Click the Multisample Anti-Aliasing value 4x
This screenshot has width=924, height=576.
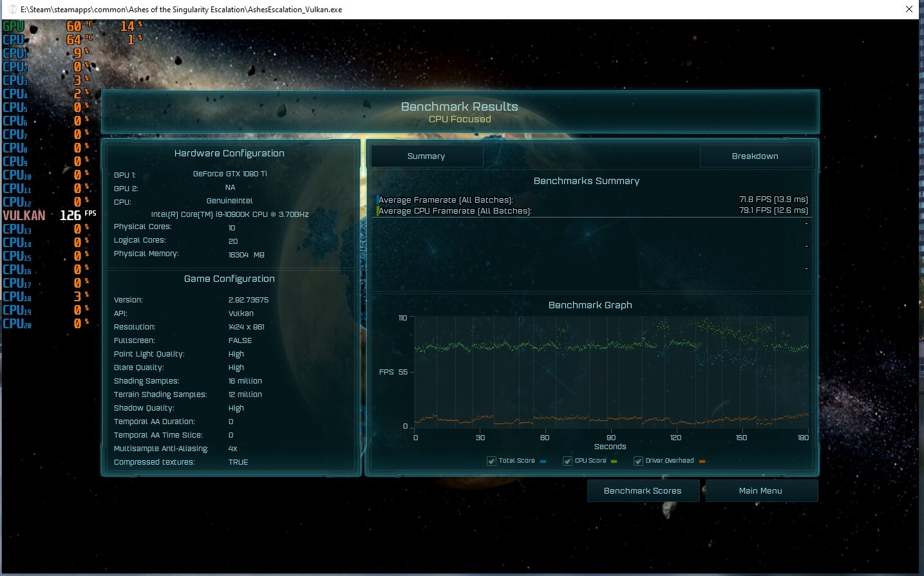click(x=233, y=449)
